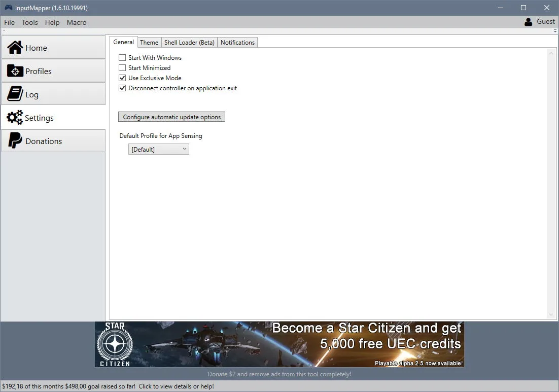Click the Star Citizen logo in banner
559x392 pixels.
[115, 344]
